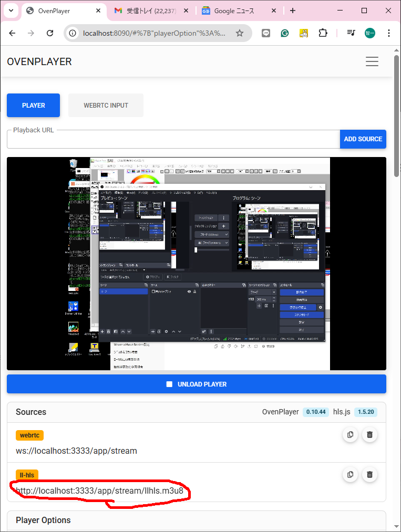Focus the Playback URL input field
This screenshot has width=401, height=532.
coord(173,140)
